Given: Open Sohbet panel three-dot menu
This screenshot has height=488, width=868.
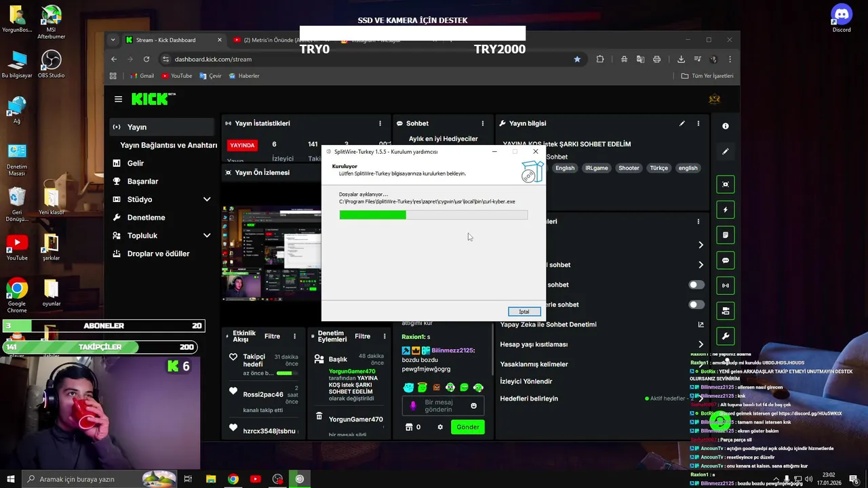Looking at the screenshot, I should 483,123.
